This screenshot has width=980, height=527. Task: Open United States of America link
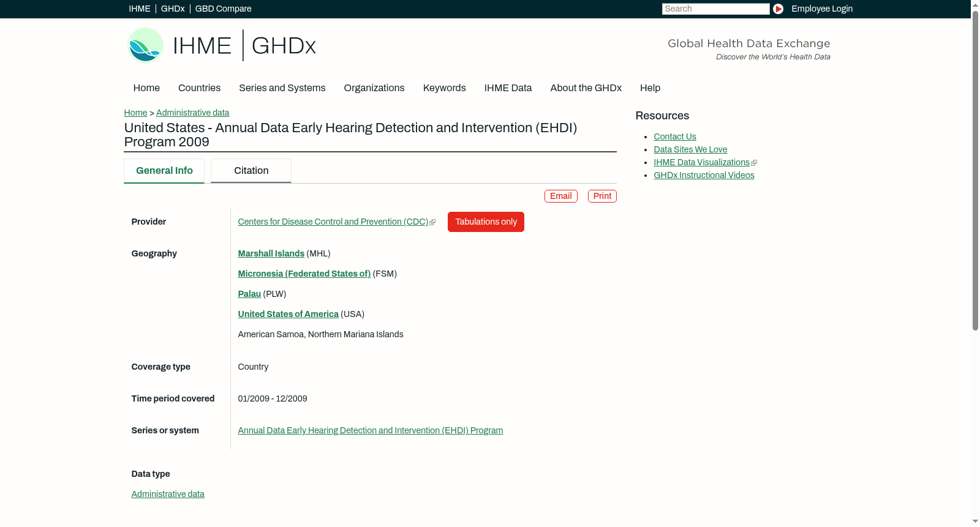point(288,314)
